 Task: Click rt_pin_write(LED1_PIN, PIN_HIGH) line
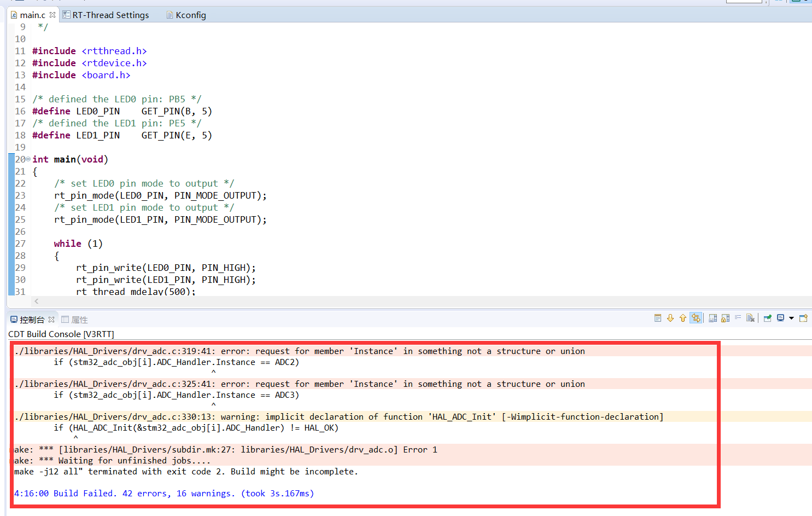[166, 280]
